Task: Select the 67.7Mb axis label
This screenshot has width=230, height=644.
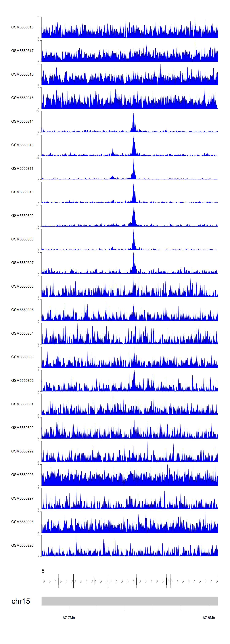Action: coord(69,618)
